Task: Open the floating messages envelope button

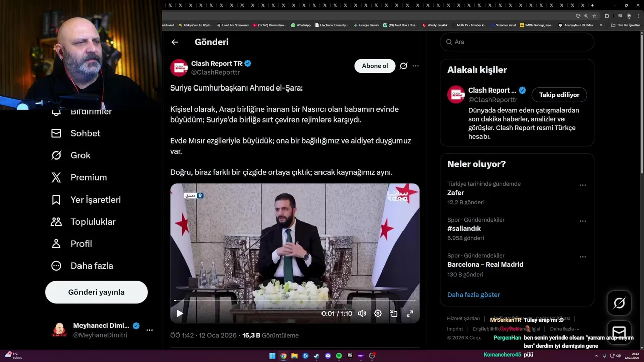Action: (x=619, y=333)
